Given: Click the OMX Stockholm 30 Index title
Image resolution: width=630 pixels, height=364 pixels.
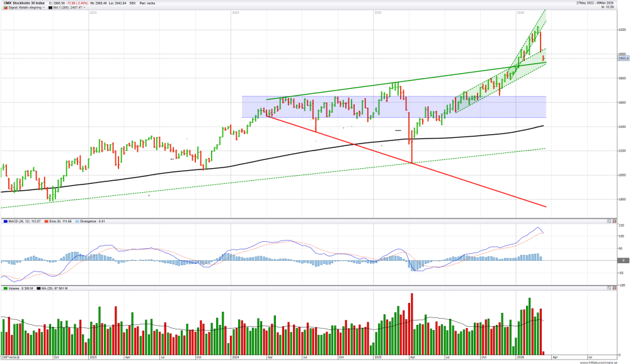Looking at the screenshot, I should (x=24, y=3).
